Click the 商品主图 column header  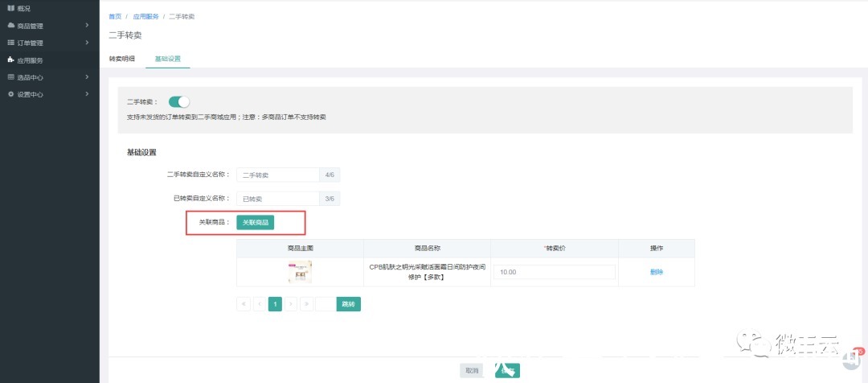pyautogui.click(x=300, y=249)
